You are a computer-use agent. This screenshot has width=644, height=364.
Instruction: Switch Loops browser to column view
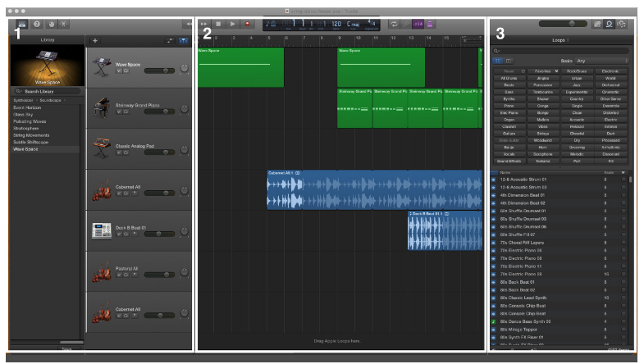pyautogui.click(x=509, y=61)
